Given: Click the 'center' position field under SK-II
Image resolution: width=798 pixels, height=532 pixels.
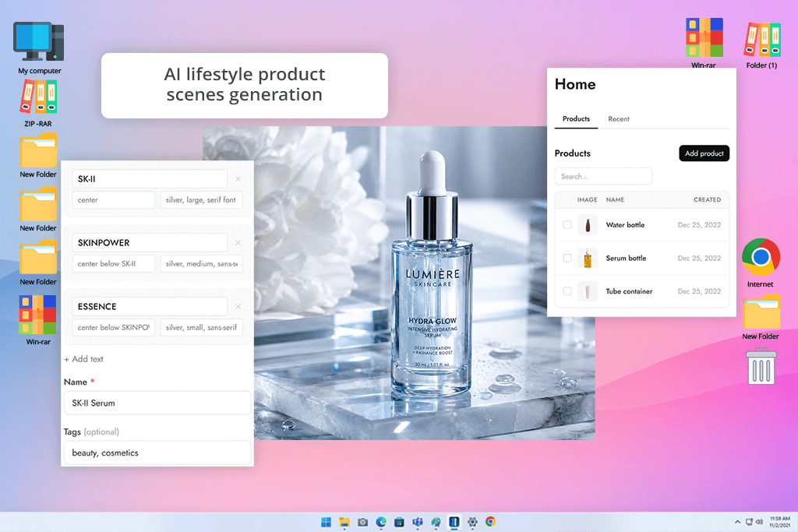Looking at the screenshot, I should 114,200.
